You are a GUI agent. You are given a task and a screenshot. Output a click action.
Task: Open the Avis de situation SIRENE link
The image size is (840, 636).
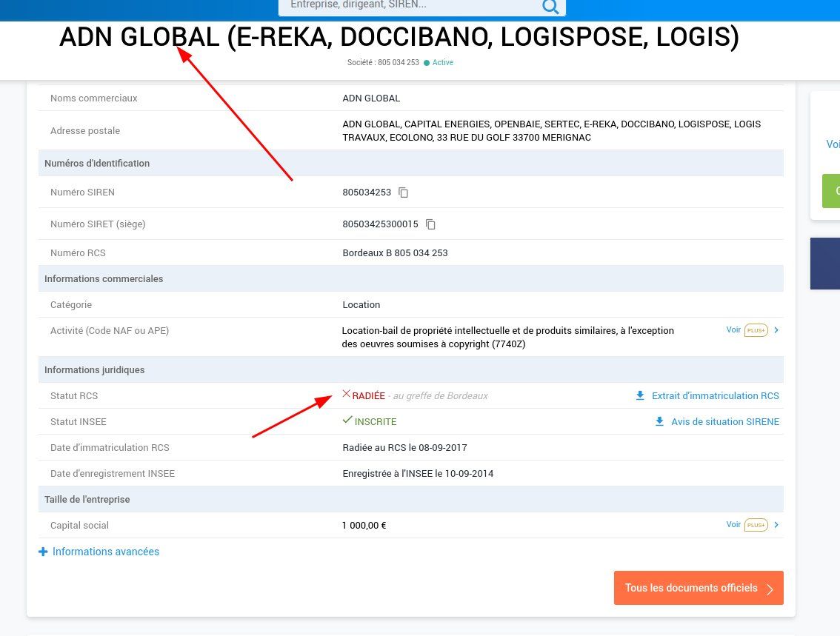click(x=725, y=422)
